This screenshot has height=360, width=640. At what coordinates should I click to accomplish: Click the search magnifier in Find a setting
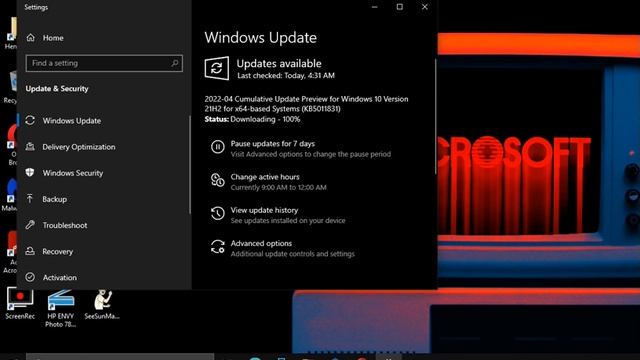point(175,63)
